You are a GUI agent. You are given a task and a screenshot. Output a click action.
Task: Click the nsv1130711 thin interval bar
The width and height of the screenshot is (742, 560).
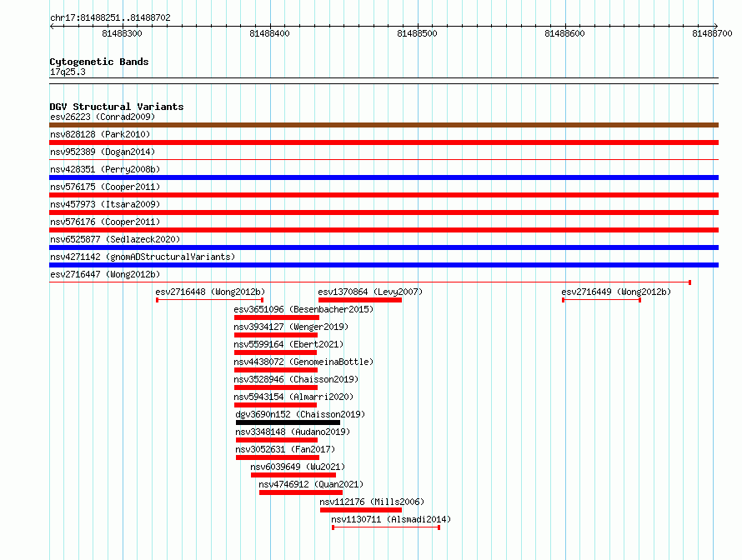coord(386,527)
